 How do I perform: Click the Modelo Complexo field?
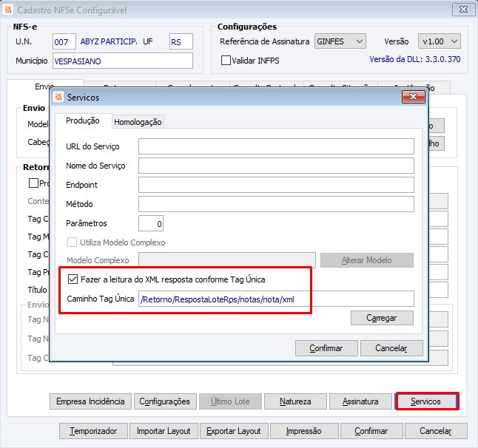[x=227, y=260]
